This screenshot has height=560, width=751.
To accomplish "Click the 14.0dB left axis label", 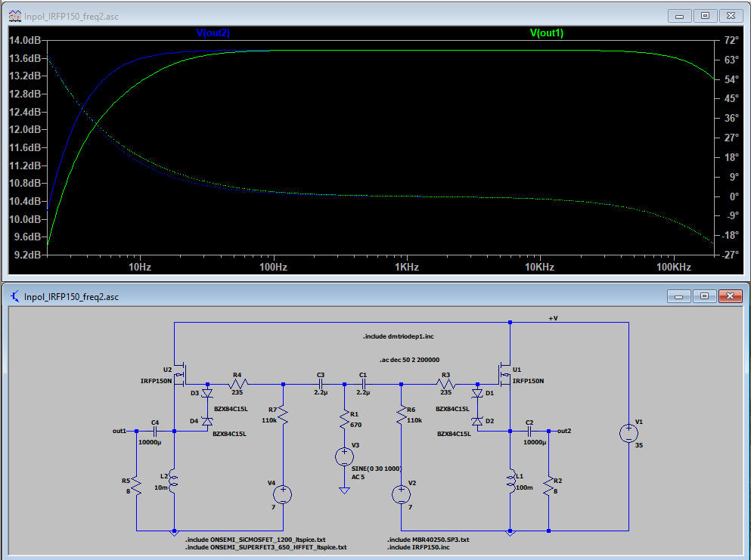I will click(24, 40).
